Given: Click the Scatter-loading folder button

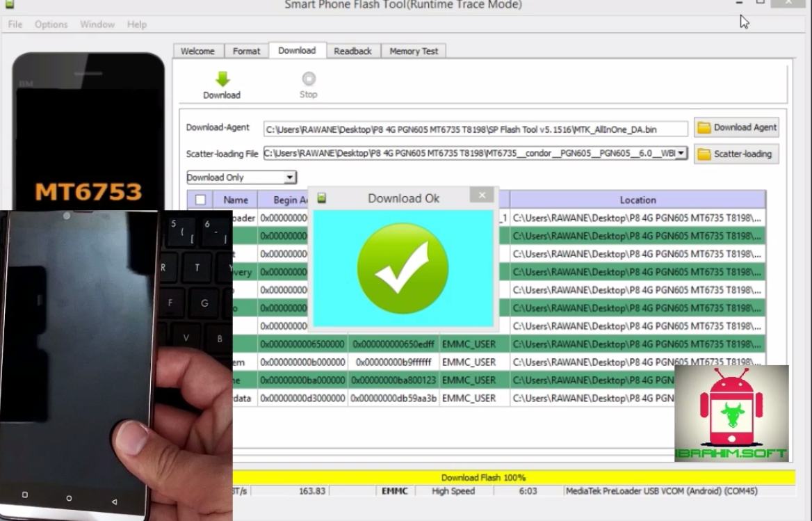Looking at the screenshot, I should point(736,154).
